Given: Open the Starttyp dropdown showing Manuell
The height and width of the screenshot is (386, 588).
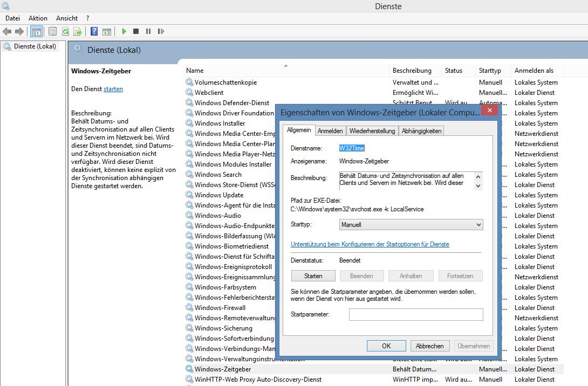Looking at the screenshot, I should [x=411, y=224].
